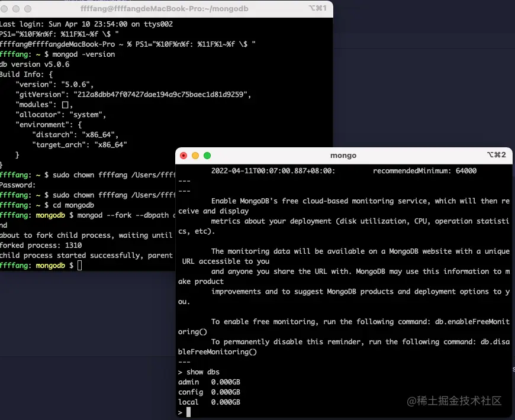
Task: Minimize the mongo terminal window
Action: coord(195,156)
